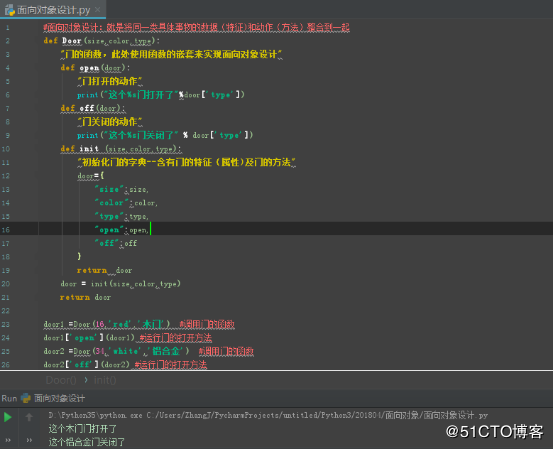
Task: Expand the double-chevron beneath the up arrow
Action: click(29, 440)
